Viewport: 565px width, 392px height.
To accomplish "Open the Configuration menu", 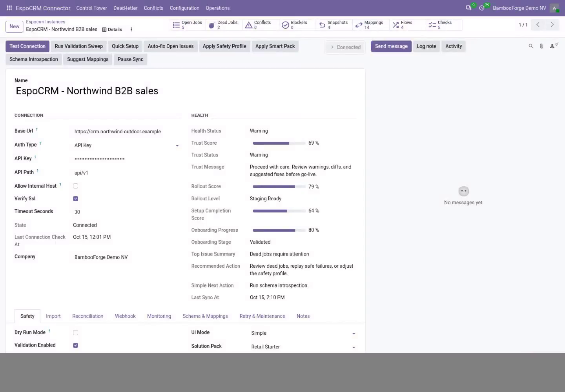I will click(184, 8).
